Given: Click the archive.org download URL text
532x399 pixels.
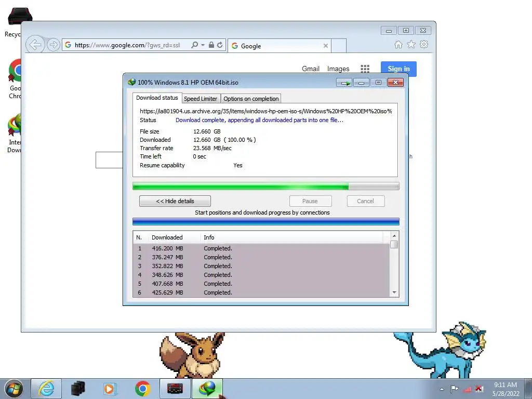Looking at the screenshot, I should (265, 111).
